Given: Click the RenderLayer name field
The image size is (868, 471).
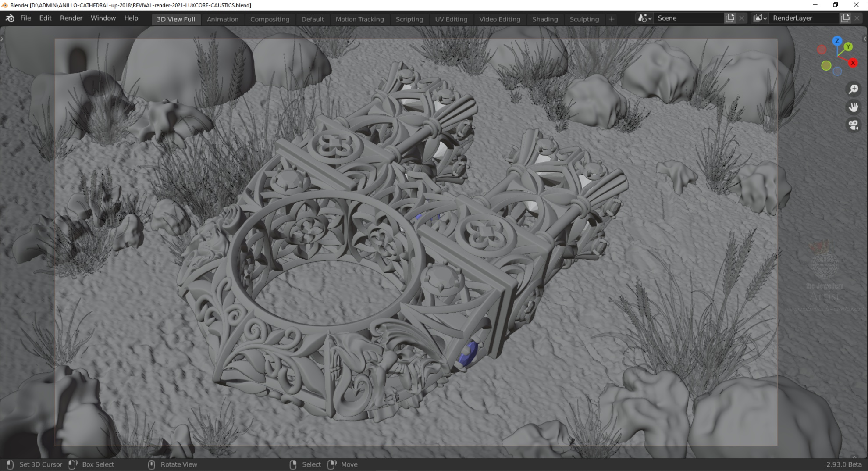Looking at the screenshot, I should (x=803, y=18).
